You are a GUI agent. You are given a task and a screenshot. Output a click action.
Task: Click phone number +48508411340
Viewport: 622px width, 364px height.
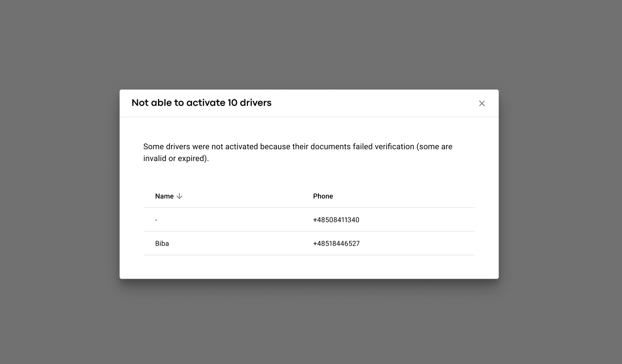pos(336,220)
